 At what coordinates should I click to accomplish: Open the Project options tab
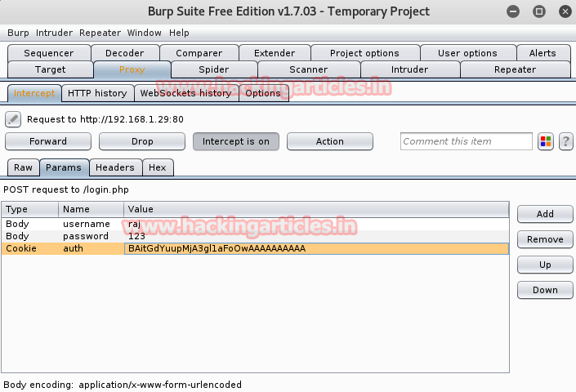tap(364, 53)
